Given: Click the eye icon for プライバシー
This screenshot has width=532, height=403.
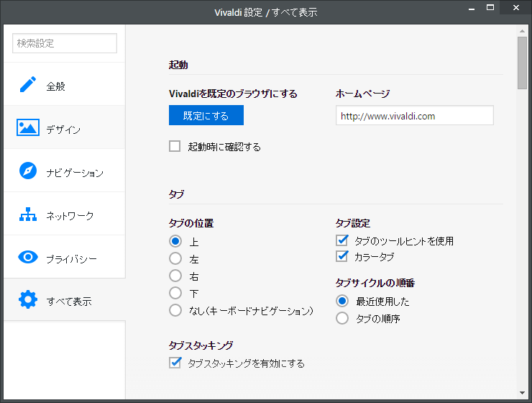Looking at the screenshot, I should [x=28, y=257].
